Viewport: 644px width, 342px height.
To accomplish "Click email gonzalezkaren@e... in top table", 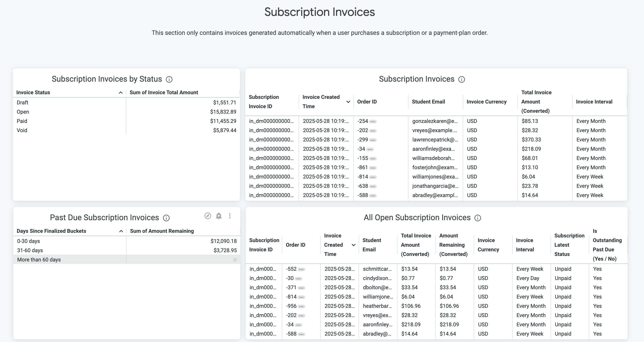I will pos(435,121).
